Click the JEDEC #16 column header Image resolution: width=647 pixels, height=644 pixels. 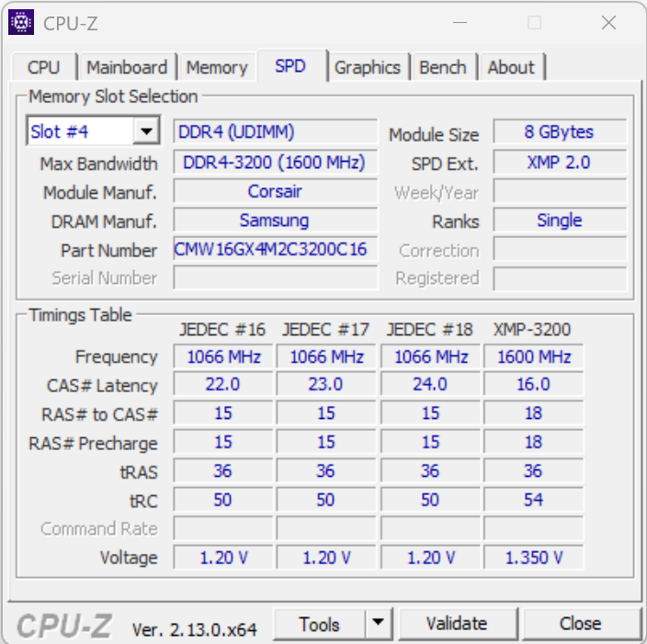pos(222,330)
